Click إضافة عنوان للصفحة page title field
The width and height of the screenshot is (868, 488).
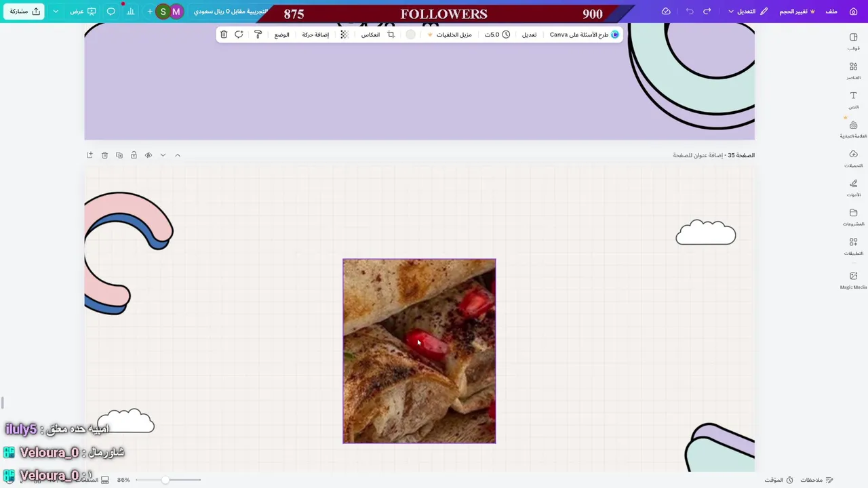coord(698,155)
